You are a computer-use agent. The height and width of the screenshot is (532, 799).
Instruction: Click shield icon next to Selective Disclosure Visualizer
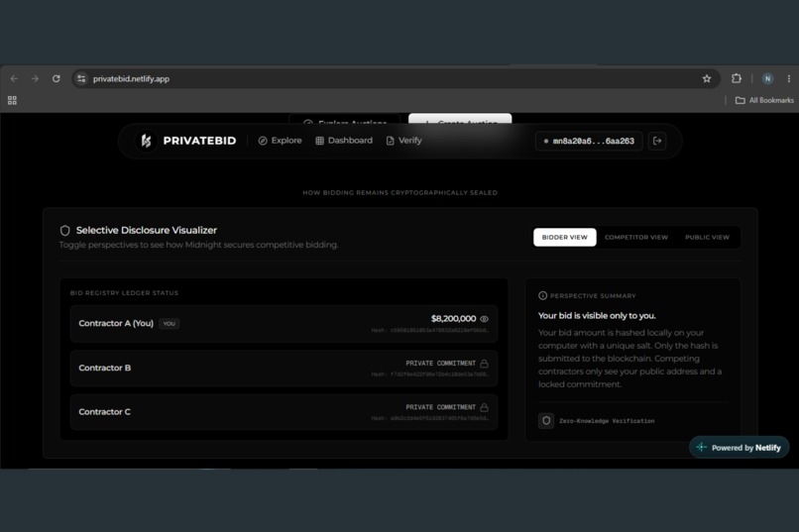coord(64,231)
